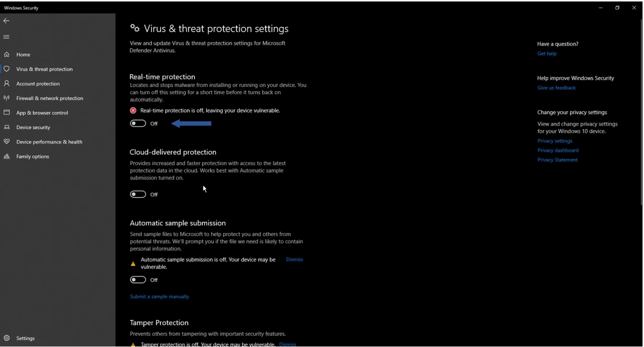Open Home via the house icon

(7, 54)
